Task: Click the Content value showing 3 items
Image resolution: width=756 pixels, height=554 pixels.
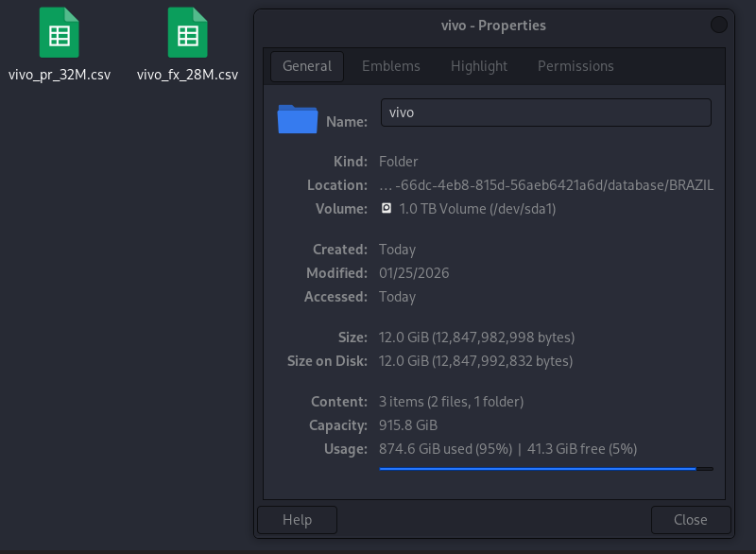Action: (452, 402)
